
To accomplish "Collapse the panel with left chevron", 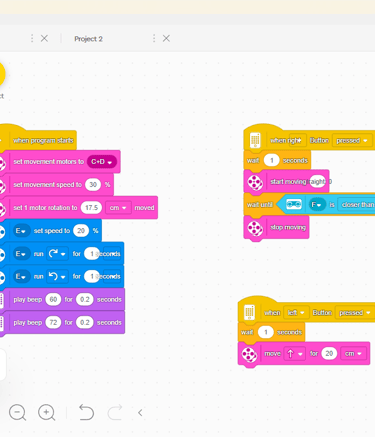I will [x=140, y=413].
